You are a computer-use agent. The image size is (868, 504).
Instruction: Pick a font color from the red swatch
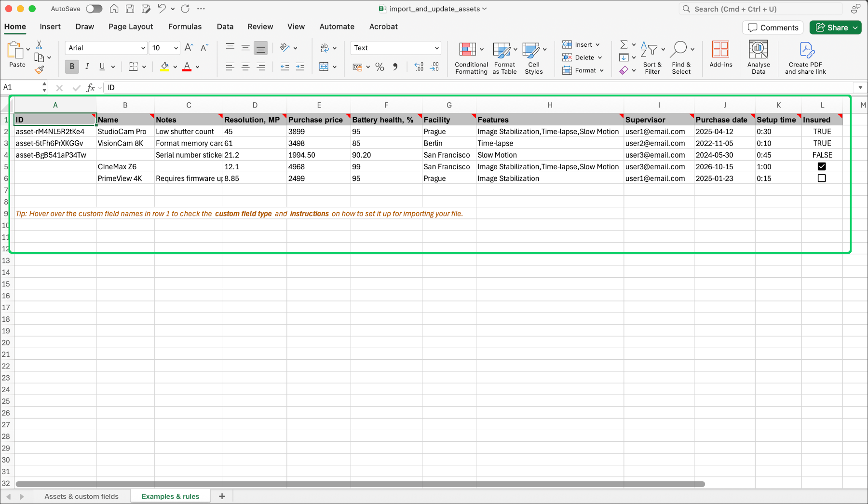[187, 67]
